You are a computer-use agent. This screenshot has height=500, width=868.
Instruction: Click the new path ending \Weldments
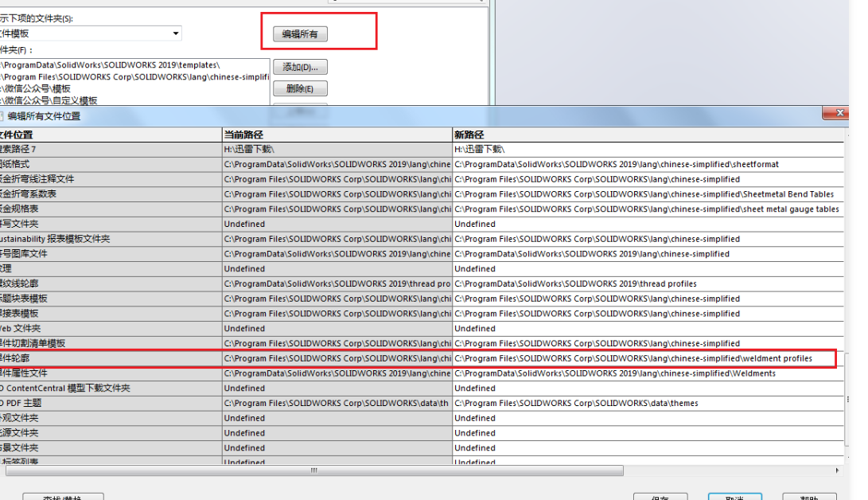coord(648,373)
